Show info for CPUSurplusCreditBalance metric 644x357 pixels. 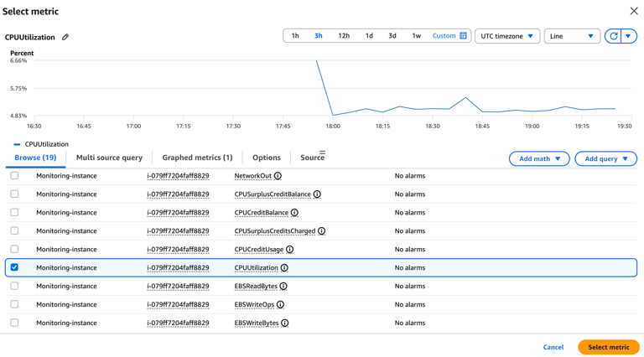pyautogui.click(x=317, y=194)
